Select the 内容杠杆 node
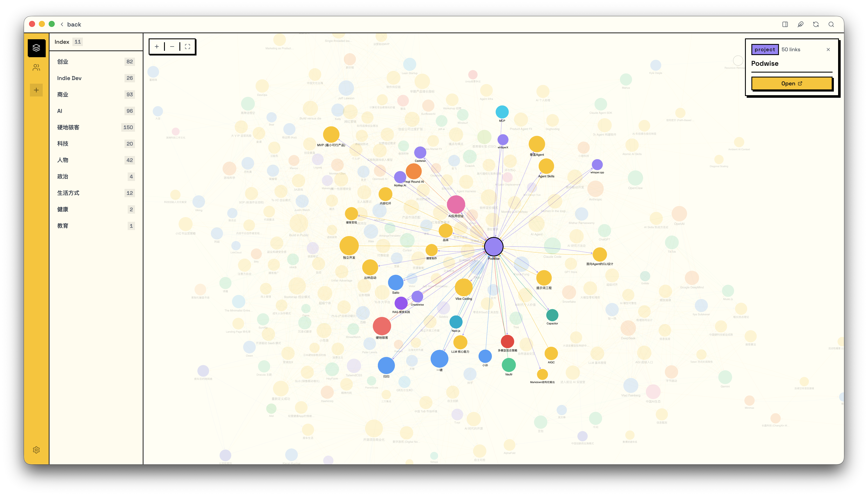The height and width of the screenshot is (496, 868). (385, 194)
